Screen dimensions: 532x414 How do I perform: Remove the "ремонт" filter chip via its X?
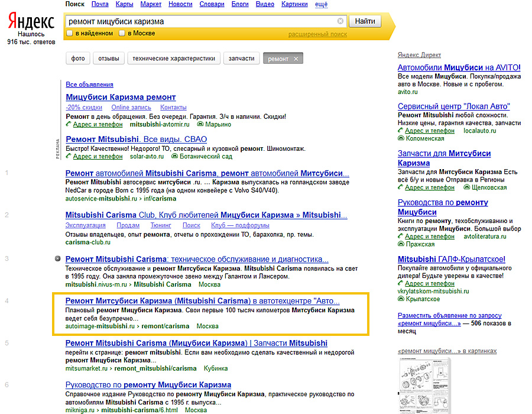[296, 59]
